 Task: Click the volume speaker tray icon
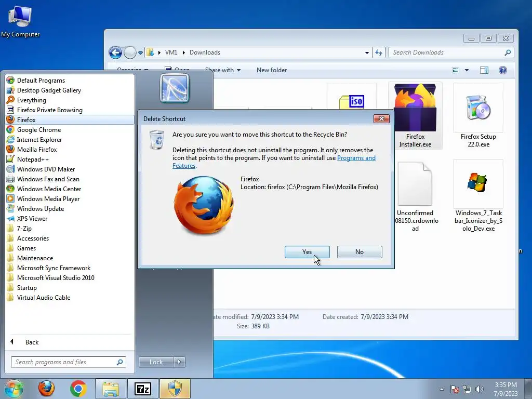tap(479, 390)
